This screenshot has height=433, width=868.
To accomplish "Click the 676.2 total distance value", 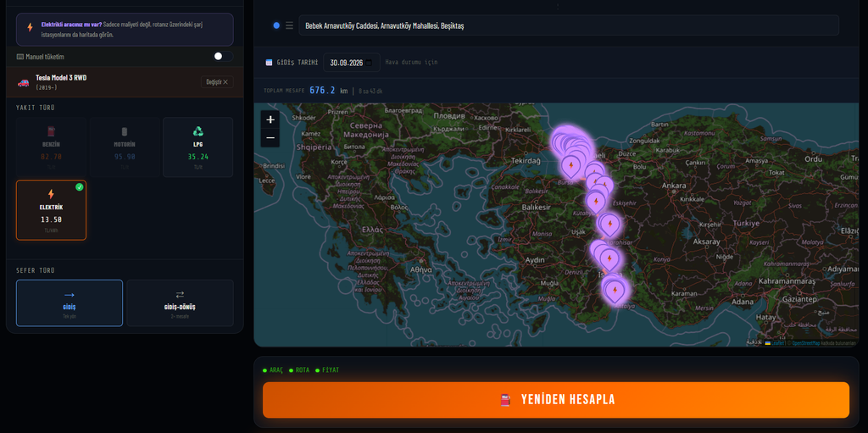I will click(x=322, y=91).
